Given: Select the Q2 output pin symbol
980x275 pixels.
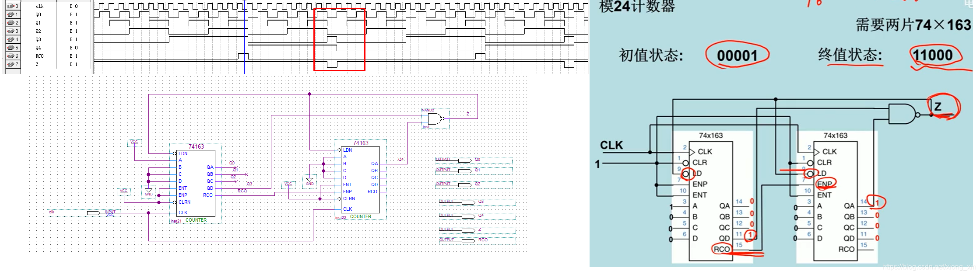Looking at the screenshot, I should click(x=464, y=185).
